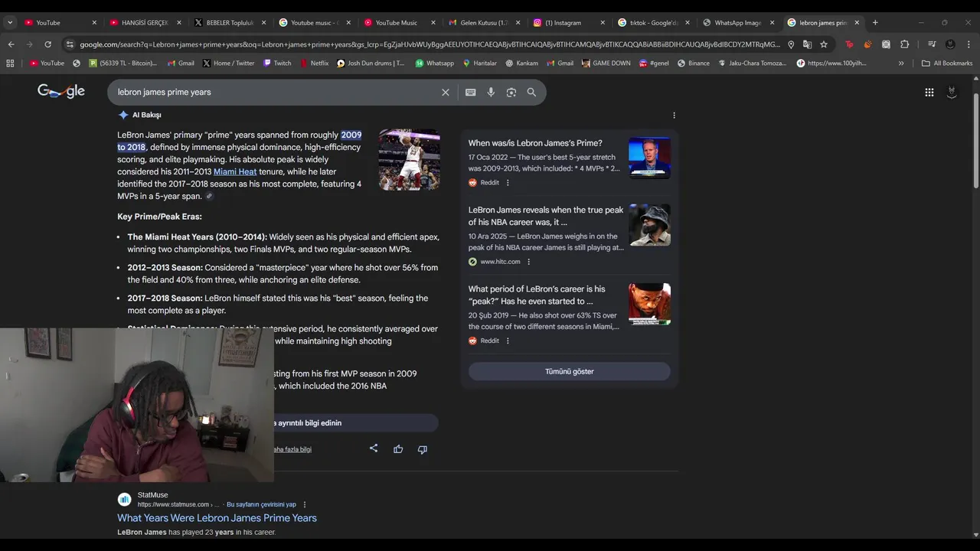Close the lebron james prime tab
The image size is (980, 551).
coord(857,22)
